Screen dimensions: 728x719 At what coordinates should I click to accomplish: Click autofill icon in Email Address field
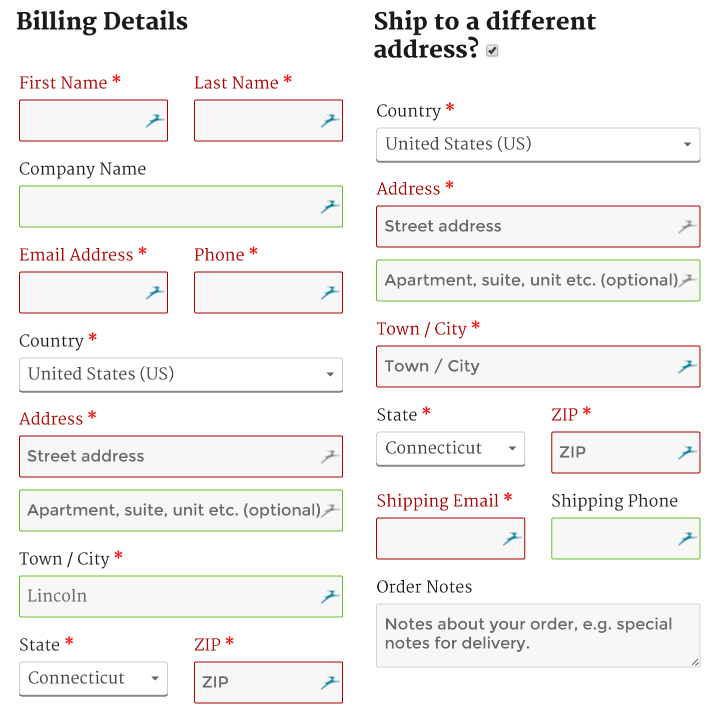[x=155, y=292]
